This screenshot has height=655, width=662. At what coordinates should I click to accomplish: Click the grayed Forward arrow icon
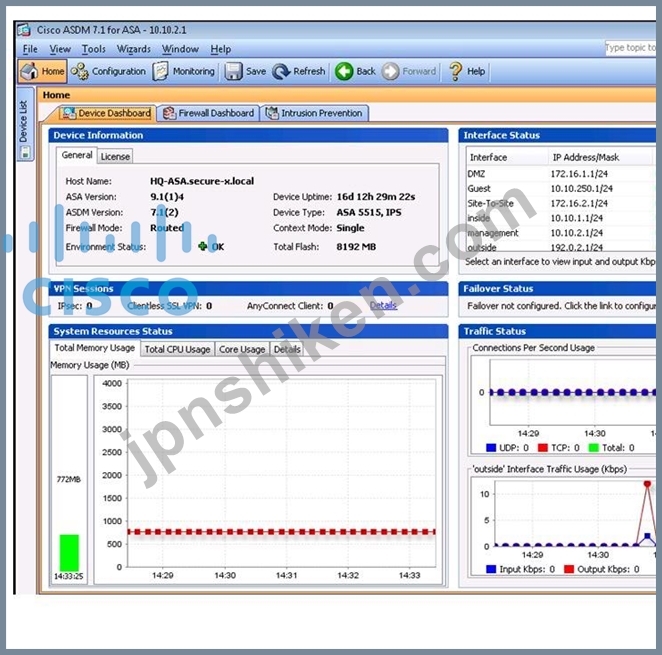(391, 71)
